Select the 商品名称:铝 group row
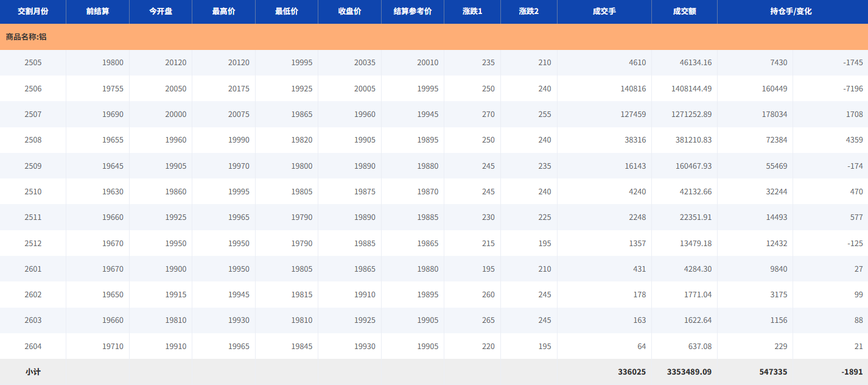Viewport: 868px width, 385px height. [x=26, y=37]
